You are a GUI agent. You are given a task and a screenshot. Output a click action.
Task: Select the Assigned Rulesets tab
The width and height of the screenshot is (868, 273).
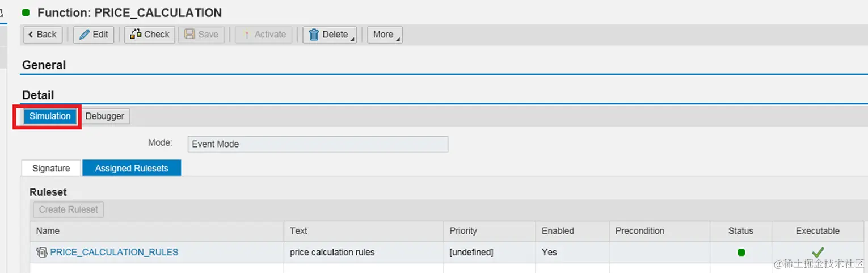point(132,168)
